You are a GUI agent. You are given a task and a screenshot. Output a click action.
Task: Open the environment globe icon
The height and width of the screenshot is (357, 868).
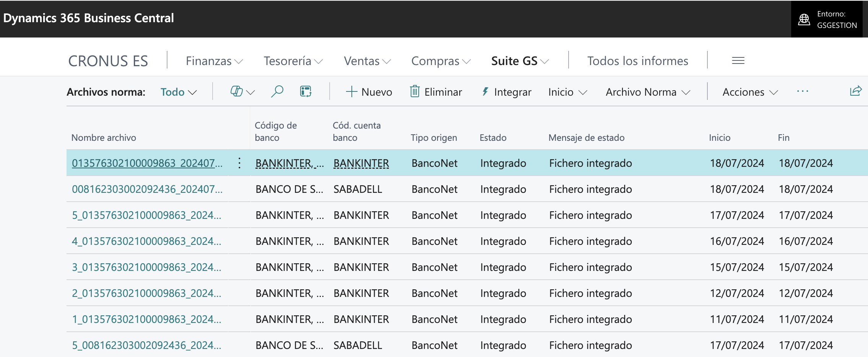[x=804, y=19]
